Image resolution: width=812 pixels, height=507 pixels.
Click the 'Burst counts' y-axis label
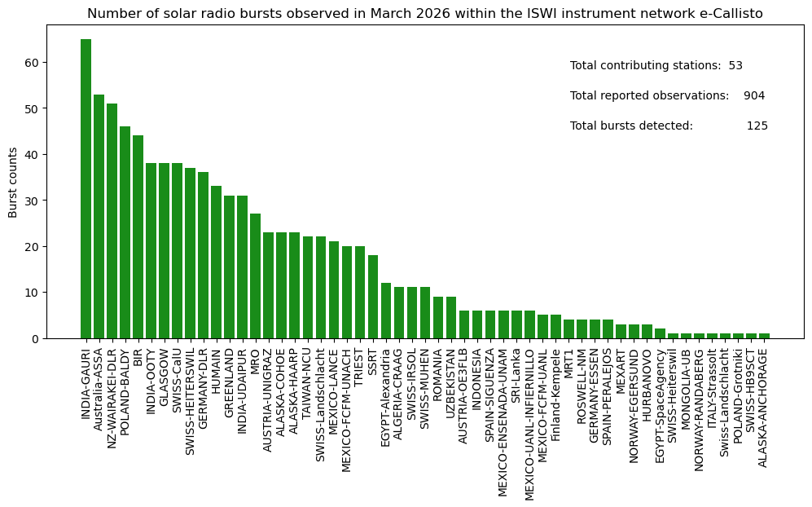[x=13, y=183]
